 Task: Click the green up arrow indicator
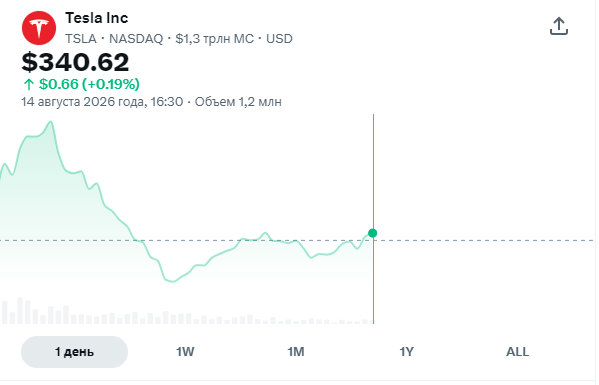29,84
